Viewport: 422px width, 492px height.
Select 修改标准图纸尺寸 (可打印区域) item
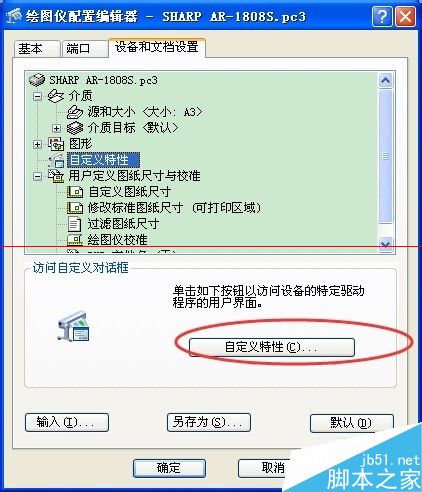coord(174,208)
